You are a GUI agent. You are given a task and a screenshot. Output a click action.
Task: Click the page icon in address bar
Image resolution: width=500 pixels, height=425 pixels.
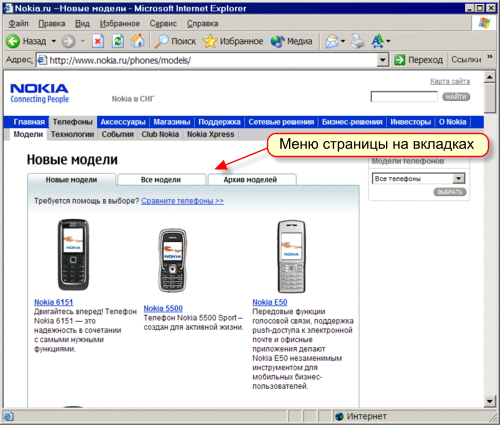42,60
